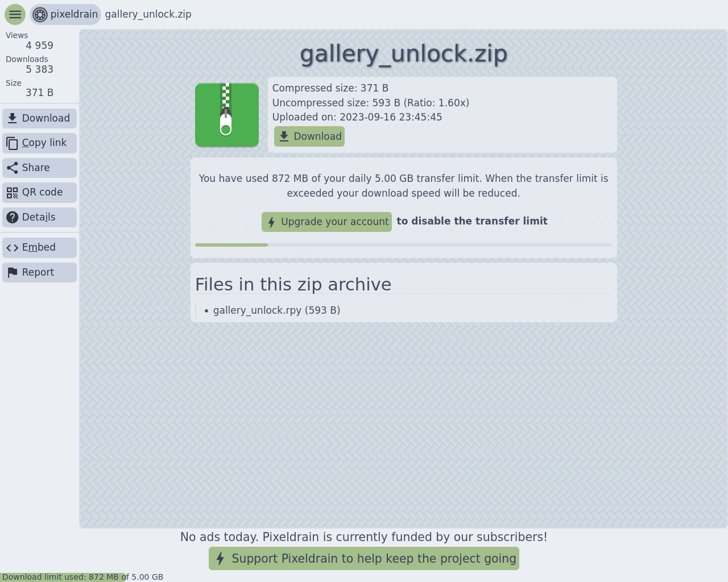728x582 pixels.
Task: Click the download limit used status bar
Action: [x=82, y=577]
